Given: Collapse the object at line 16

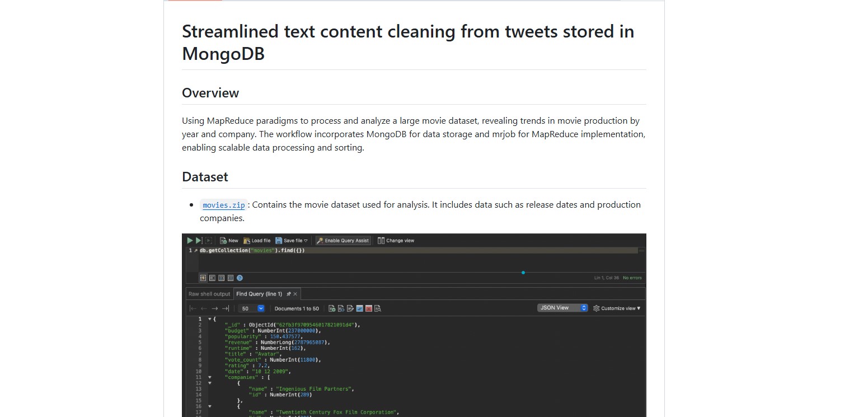Looking at the screenshot, I should (x=210, y=406).
